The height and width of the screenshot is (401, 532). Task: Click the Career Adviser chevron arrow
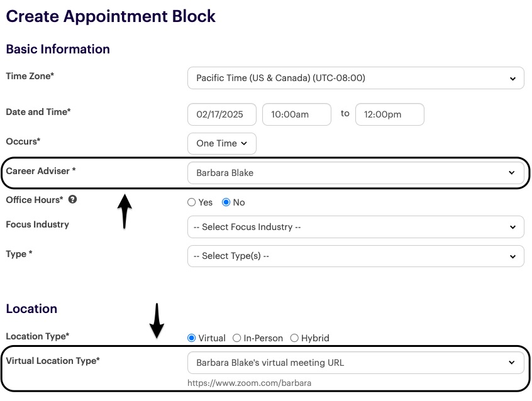[513, 173]
